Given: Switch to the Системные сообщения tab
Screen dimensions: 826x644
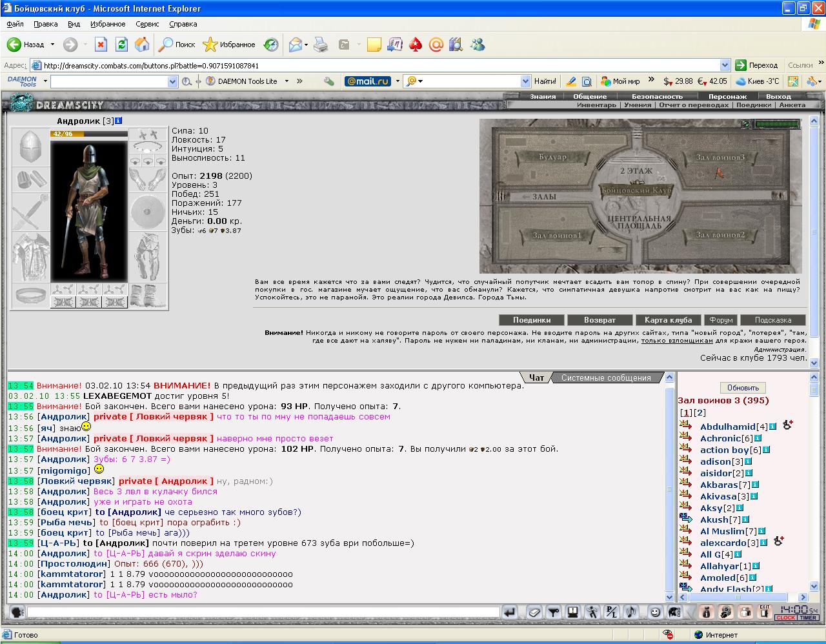Looking at the screenshot, I should tap(606, 377).
